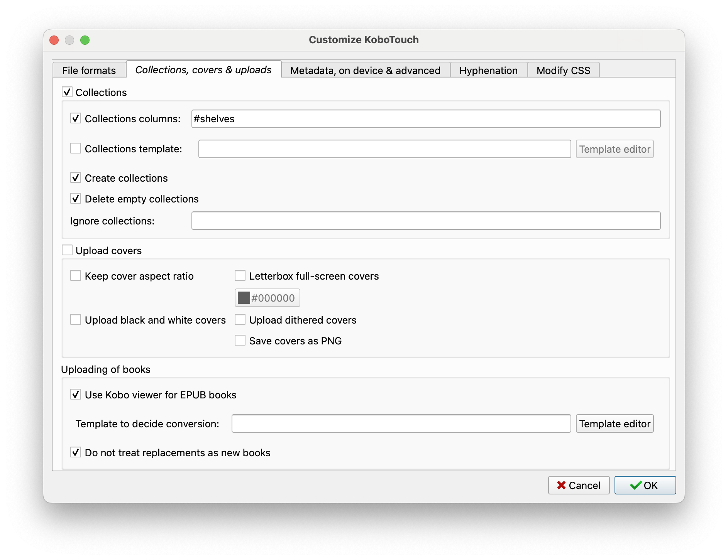Go to the Hyphenation tab
The height and width of the screenshot is (560, 728).
488,70
